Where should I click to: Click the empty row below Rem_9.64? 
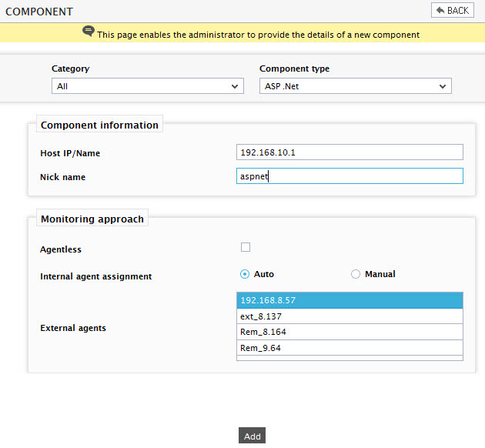pyautogui.click(x=350, y=358)
